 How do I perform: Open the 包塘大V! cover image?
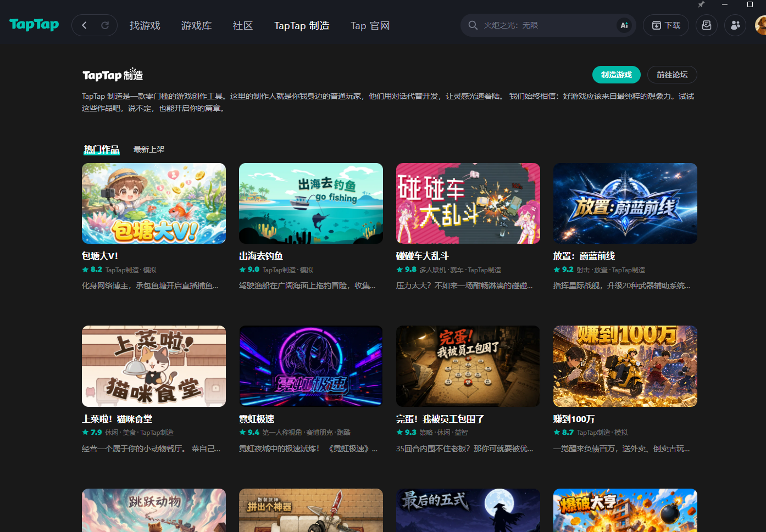[154, 203]
